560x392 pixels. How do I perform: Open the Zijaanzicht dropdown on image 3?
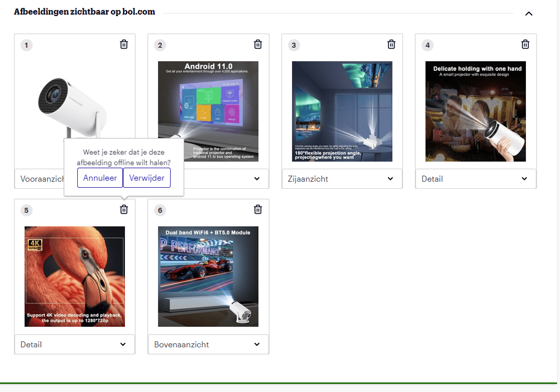pos(342,178)
